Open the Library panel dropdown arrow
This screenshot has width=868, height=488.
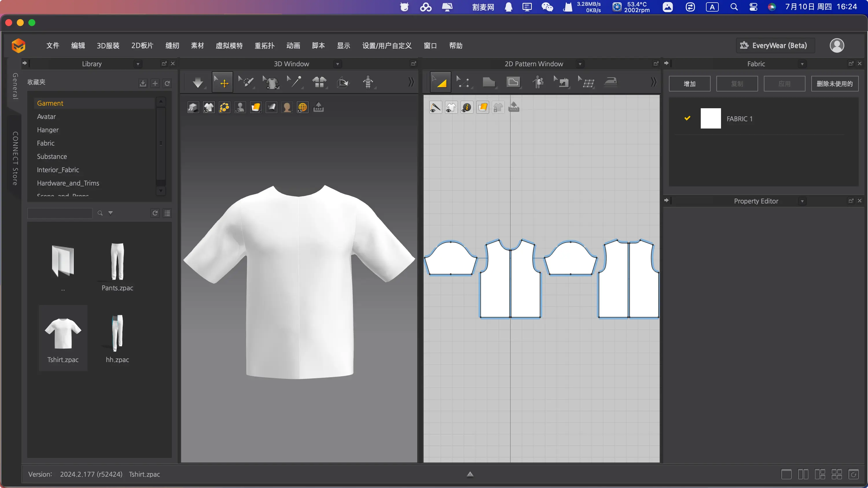(138, 64)
